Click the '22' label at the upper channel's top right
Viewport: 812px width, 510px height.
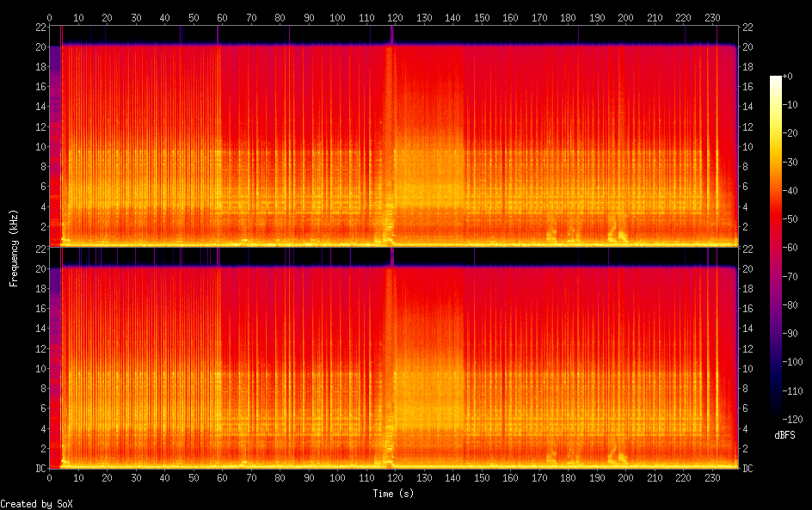[748, 27]
